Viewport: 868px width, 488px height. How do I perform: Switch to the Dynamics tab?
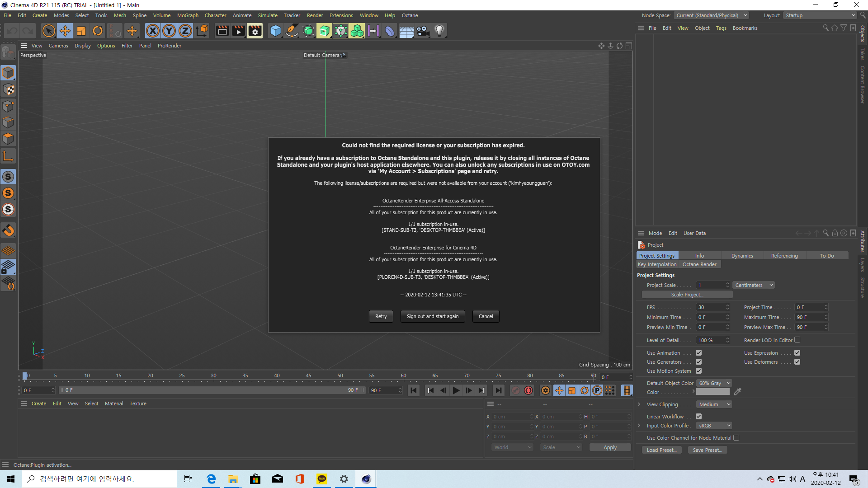pyautogui.click(x=742, y=256)
